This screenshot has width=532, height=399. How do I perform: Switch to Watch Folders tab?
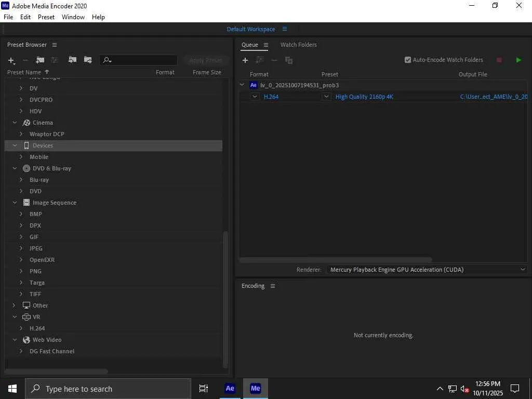pyautogui.click(x=299, y=45)
